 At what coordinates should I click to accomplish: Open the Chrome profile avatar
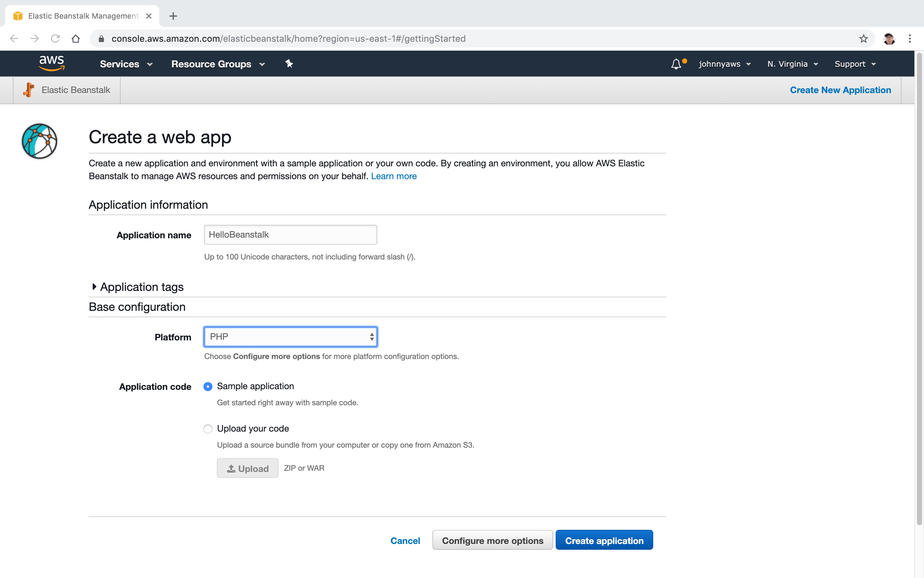click(889, 39)
